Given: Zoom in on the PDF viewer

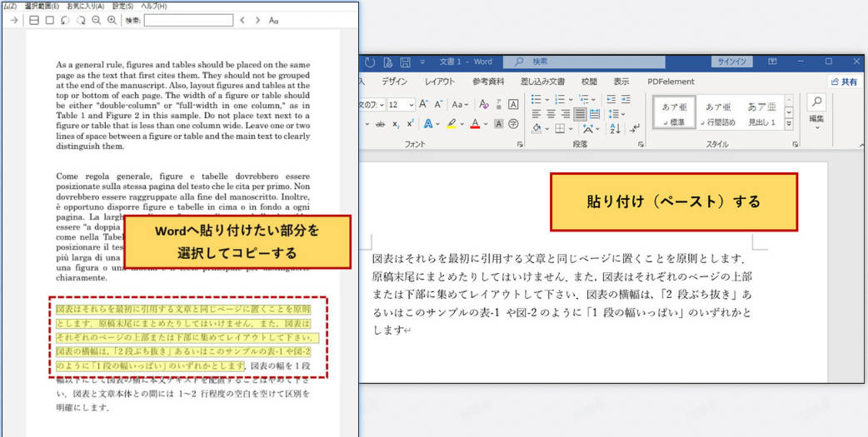Looking at the screenshot, I should [112, 21].
